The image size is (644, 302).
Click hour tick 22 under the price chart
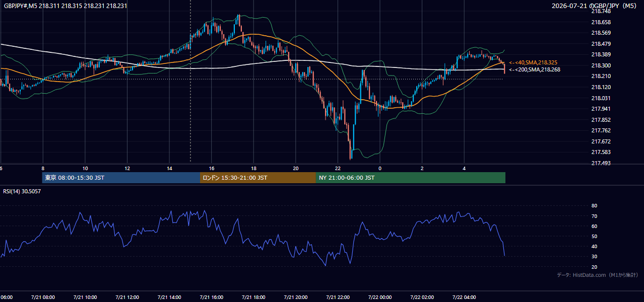coord(338,169)
